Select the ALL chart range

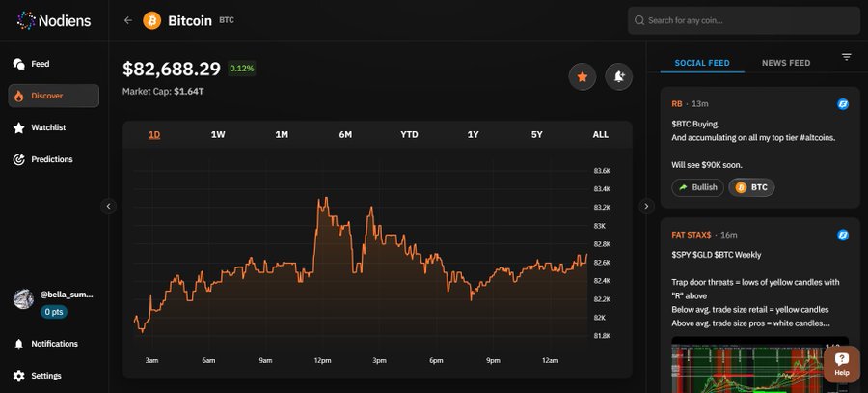(x=600, y=134)
